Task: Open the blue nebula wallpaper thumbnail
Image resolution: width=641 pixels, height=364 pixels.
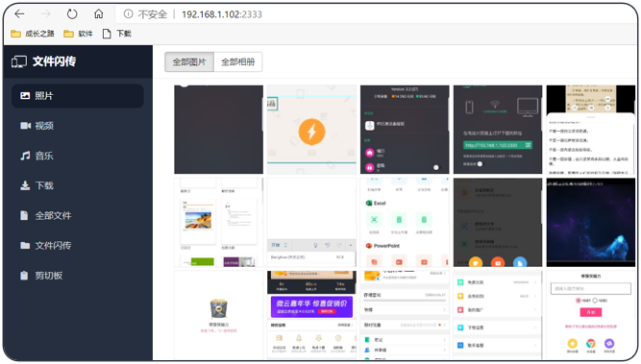Action: pyautogui.click(x=591, y=222)
